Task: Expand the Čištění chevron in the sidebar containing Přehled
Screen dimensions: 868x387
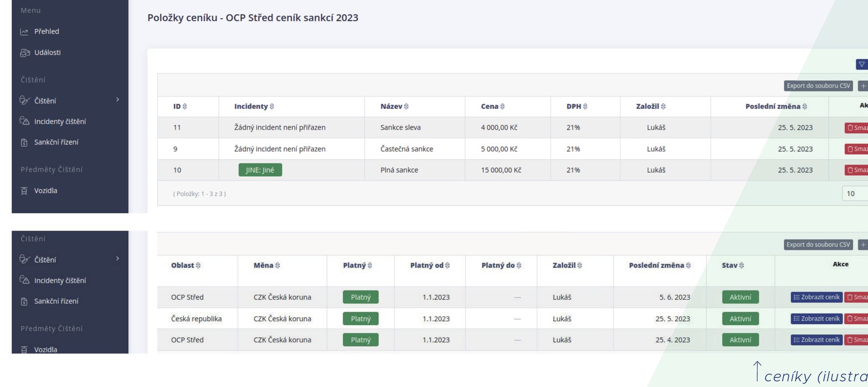Action: coord(118,100)
